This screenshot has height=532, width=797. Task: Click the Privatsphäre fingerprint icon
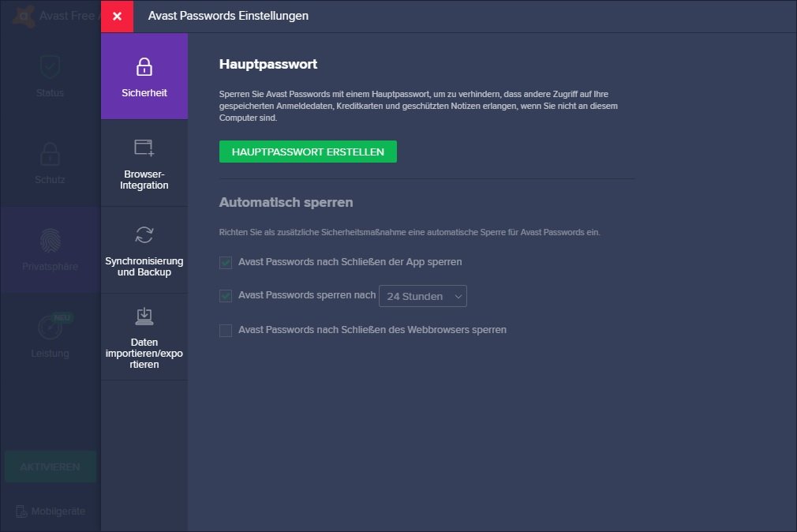coord(50,240)
